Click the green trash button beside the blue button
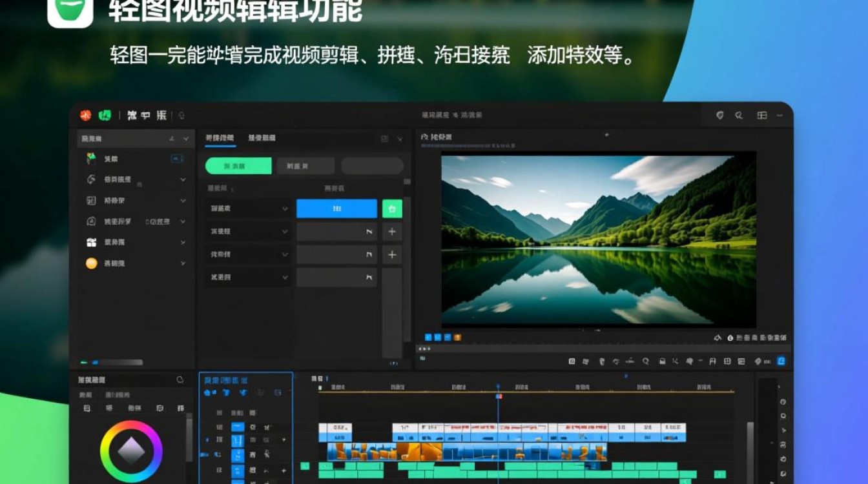Viewport: 868px width, 484px height. tap(392, 208)
